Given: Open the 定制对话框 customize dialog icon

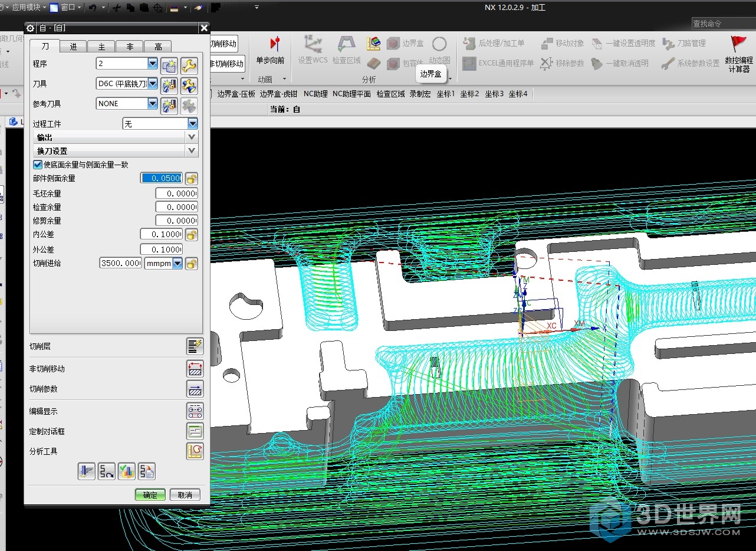Looking at the screenshot, I should pos(195,431).
